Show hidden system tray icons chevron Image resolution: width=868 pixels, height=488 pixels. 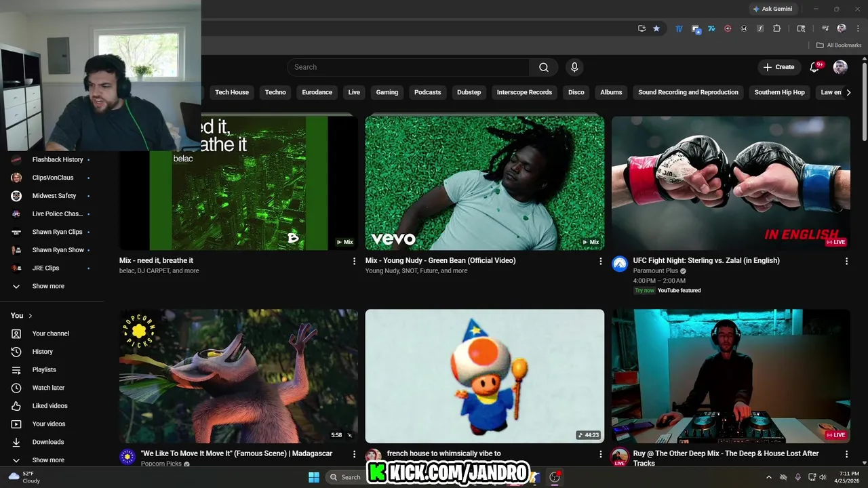pyautogui.click(x=768, y=477)
